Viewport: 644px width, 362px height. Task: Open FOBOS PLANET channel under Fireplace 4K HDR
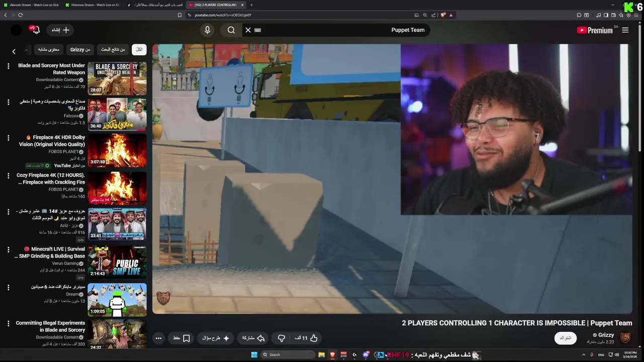(x=63, y=151)
